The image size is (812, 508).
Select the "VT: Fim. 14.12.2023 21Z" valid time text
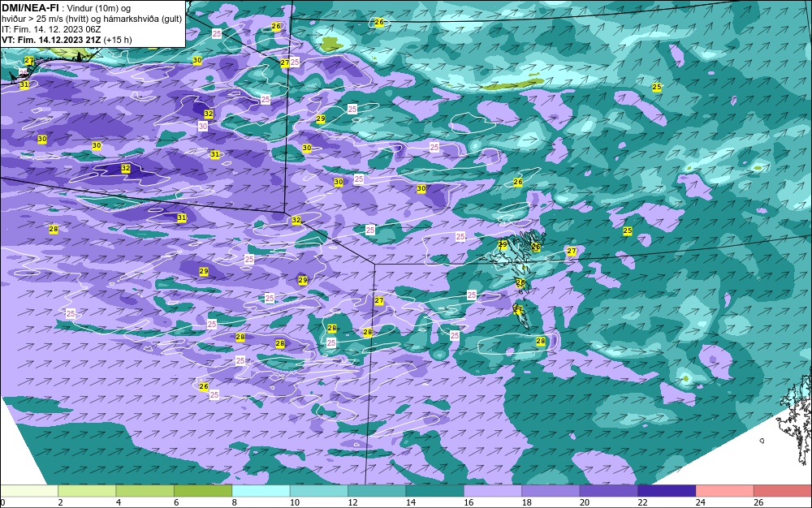(51, 40)
